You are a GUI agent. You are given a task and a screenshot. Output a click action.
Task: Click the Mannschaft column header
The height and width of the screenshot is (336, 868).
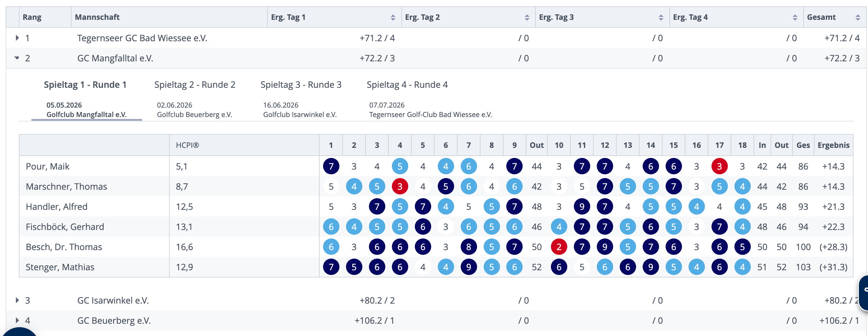click(97, 17)
